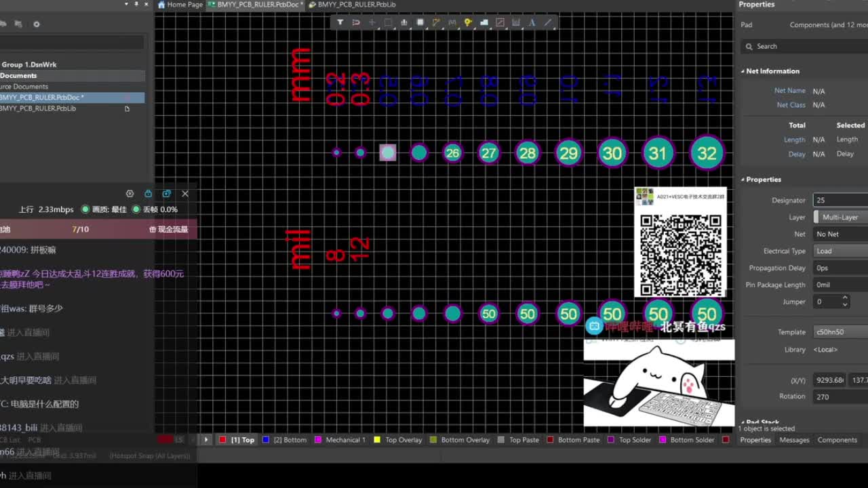This screenshot has height=488, width=868.
Task: Open the Layer Multi-Layer dropdown
Action: click(840, 217)
